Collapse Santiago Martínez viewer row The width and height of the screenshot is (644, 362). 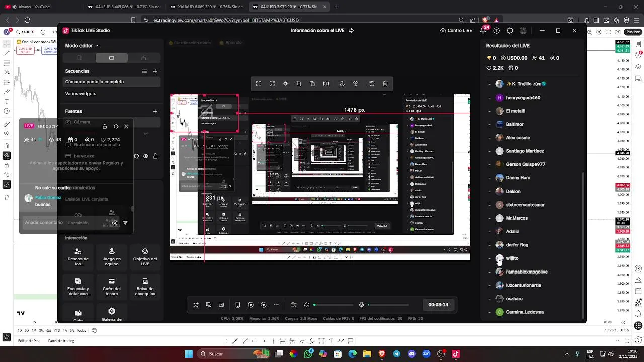pos(489,151)
